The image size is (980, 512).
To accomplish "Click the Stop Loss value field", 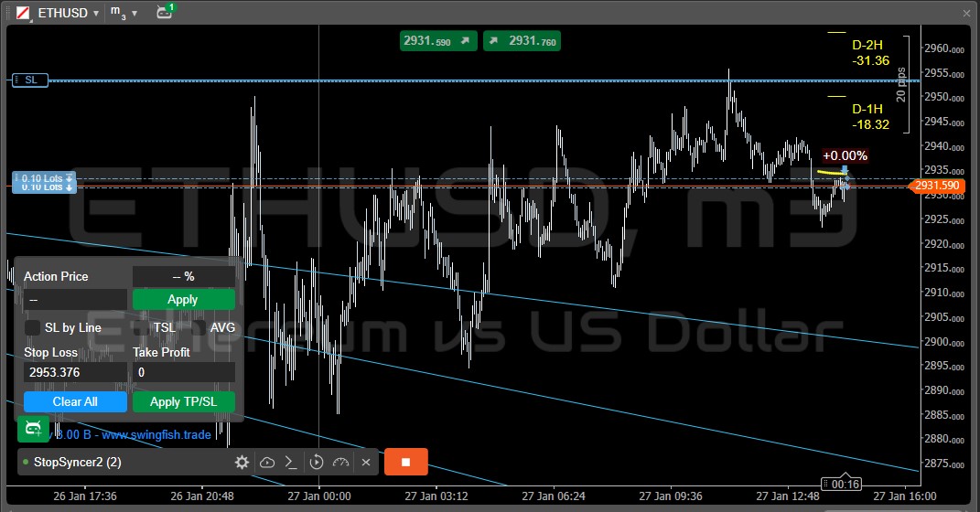I will click(75, 372).
